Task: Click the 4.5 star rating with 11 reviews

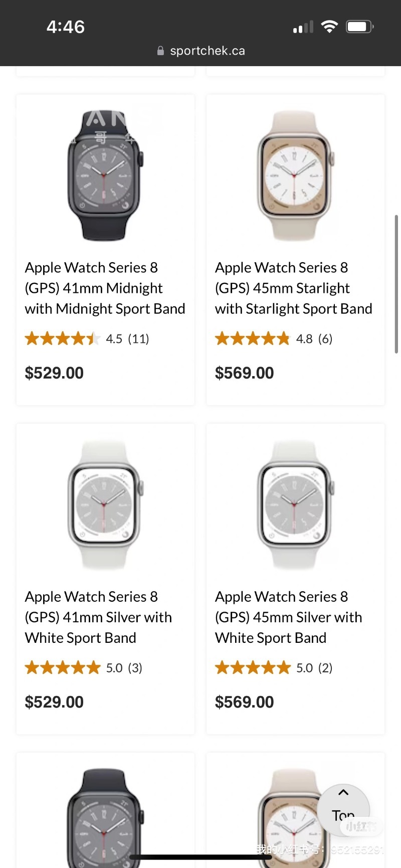Action: point(87,339)
